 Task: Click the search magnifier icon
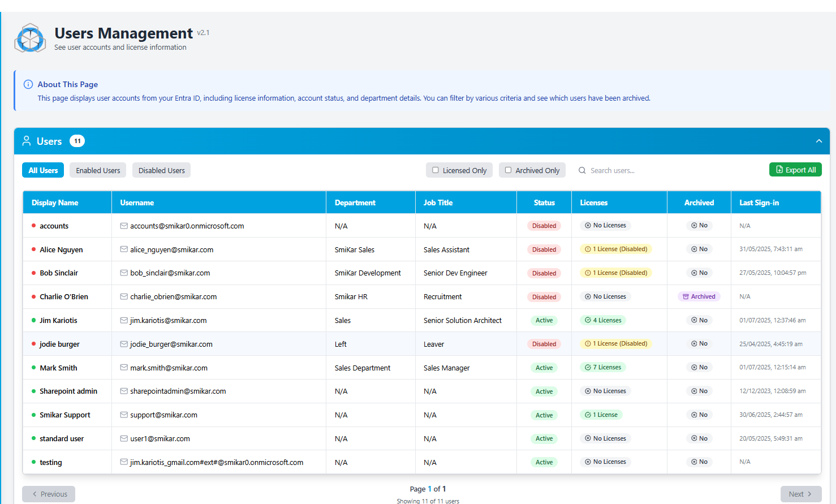(582, 170)
